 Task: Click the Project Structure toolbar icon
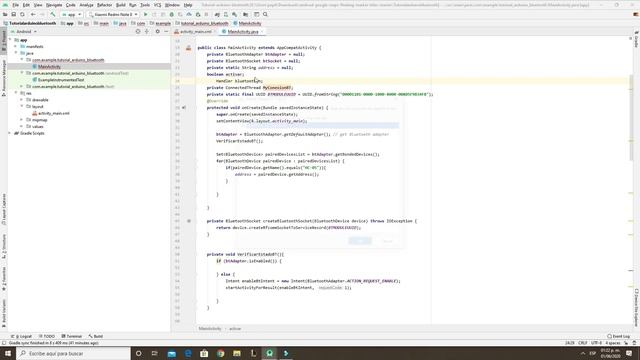pos(245,15)
